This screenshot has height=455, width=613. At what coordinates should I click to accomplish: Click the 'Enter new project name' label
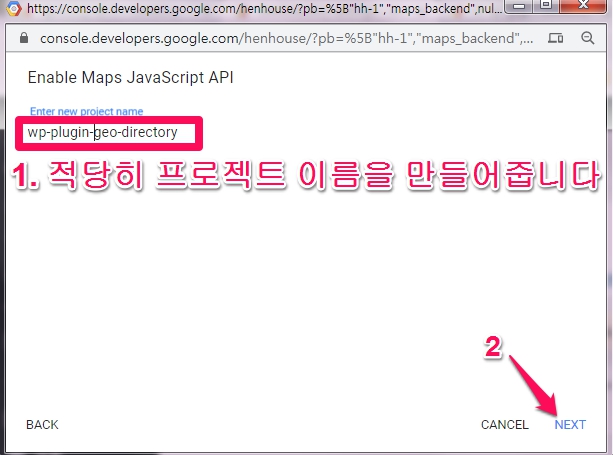[x=86, y=111]
